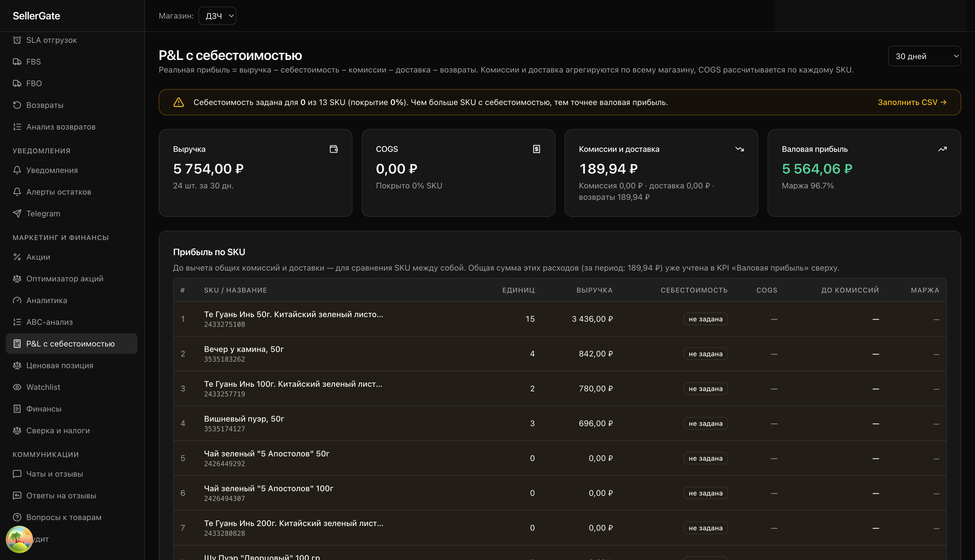Image resolution: width=975 pixels, height=560 pixels.
Task: Click the Watchlist eye icon
Action: point(17,387)
